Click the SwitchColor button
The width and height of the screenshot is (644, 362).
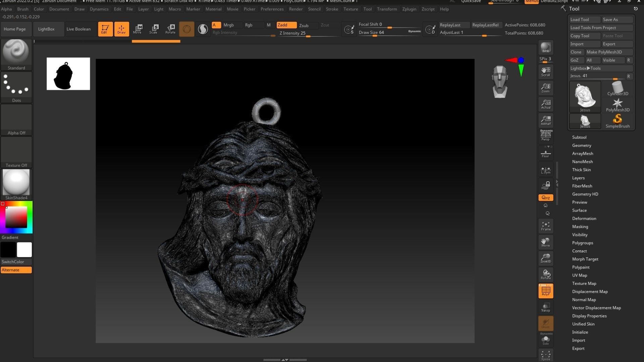[x=16, y=262]
